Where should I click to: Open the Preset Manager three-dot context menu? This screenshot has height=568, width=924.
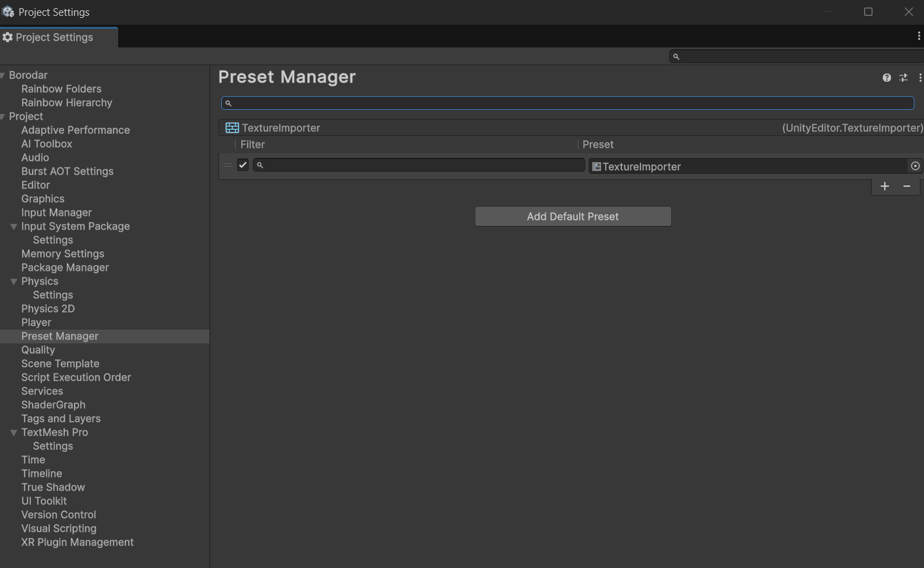pyautogui.click(x=920, y=78)
